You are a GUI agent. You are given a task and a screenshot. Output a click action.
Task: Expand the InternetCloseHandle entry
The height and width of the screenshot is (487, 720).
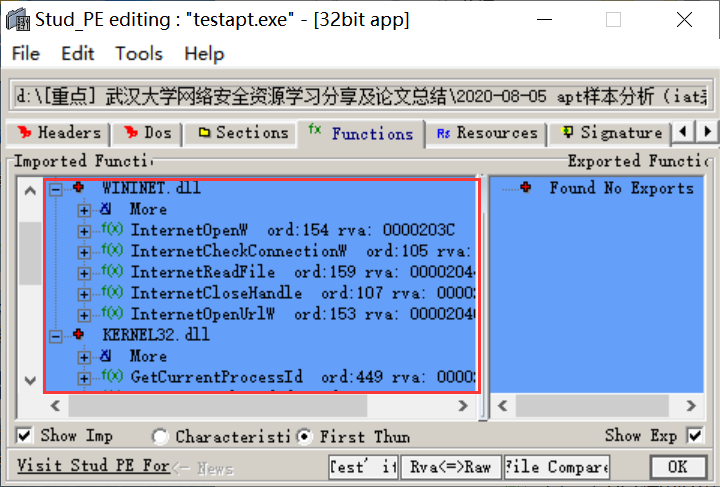(x=84, y=294)
